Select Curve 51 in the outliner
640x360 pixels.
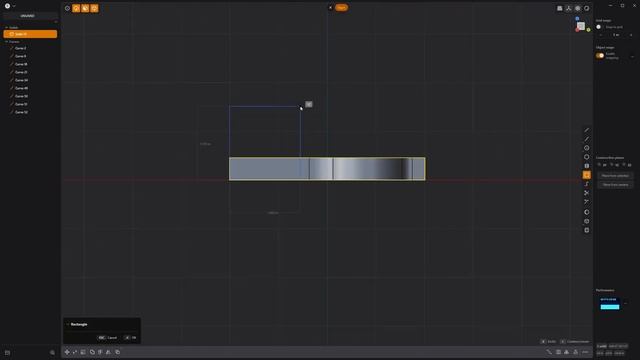point(21,104)
